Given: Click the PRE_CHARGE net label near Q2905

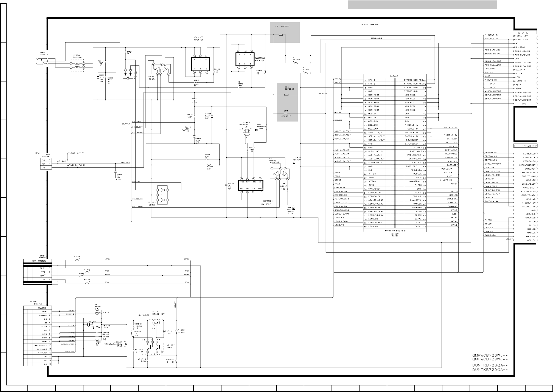Looking at the screenshot, I should [138, 206].
